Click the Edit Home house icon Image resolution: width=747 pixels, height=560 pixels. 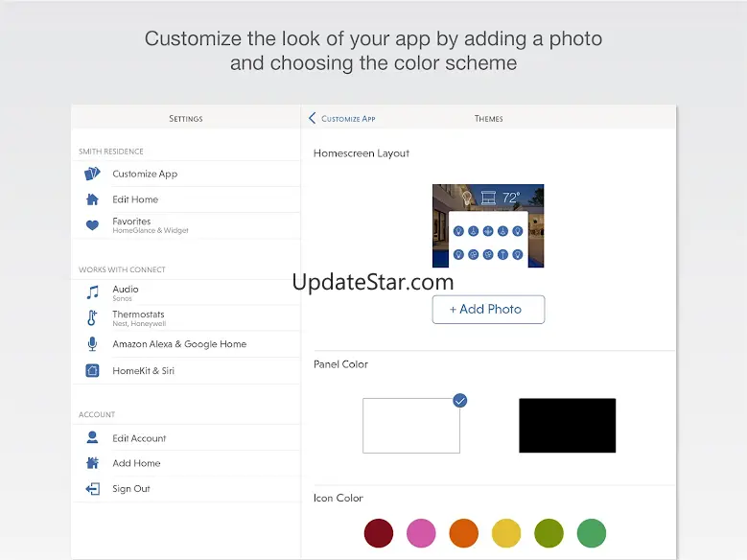click(x=92, y=199)
